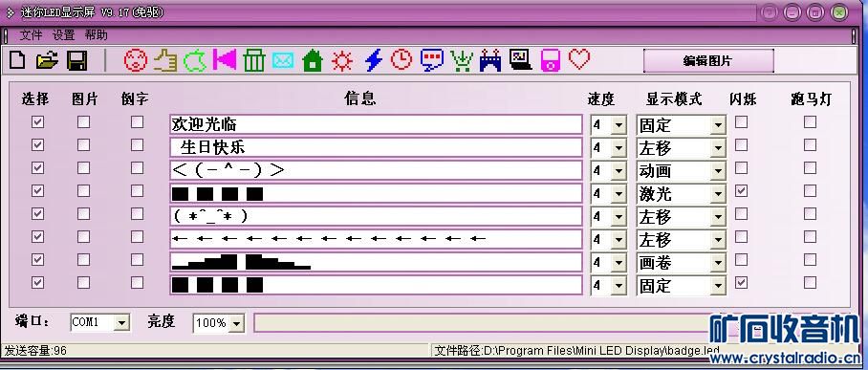The height and width of the screenshot is (370, 868).
Task: Click the new file icon
Action: pyautogui.click(x=17, y=60)
